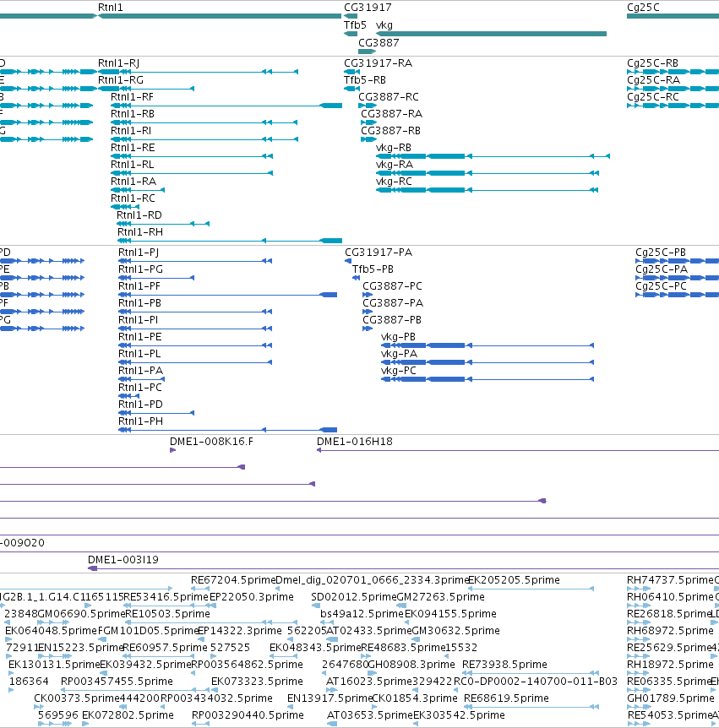Select the CG3887-PA protein label
The image size is (719, 728).
(x=393, y=303)
